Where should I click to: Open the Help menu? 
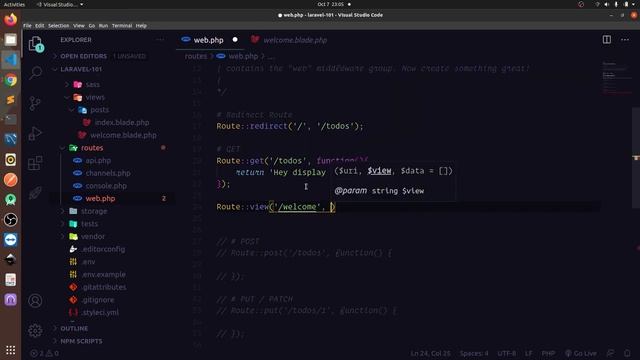141,26
